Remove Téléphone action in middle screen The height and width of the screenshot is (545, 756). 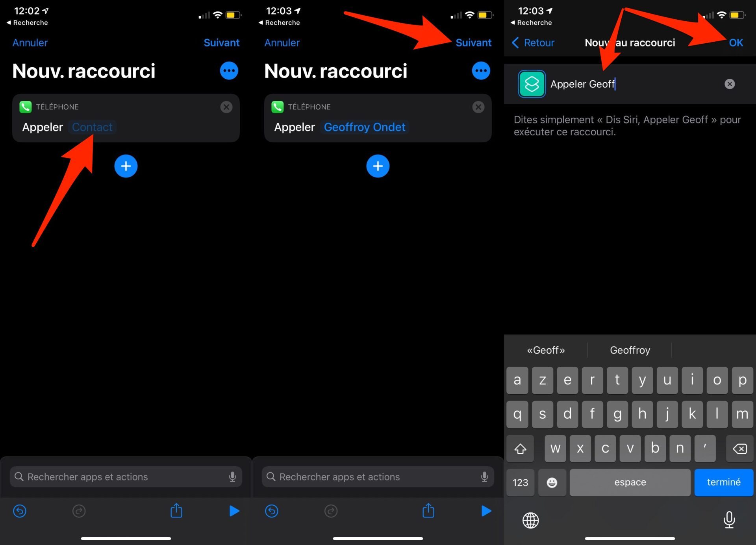coord(478,107)
